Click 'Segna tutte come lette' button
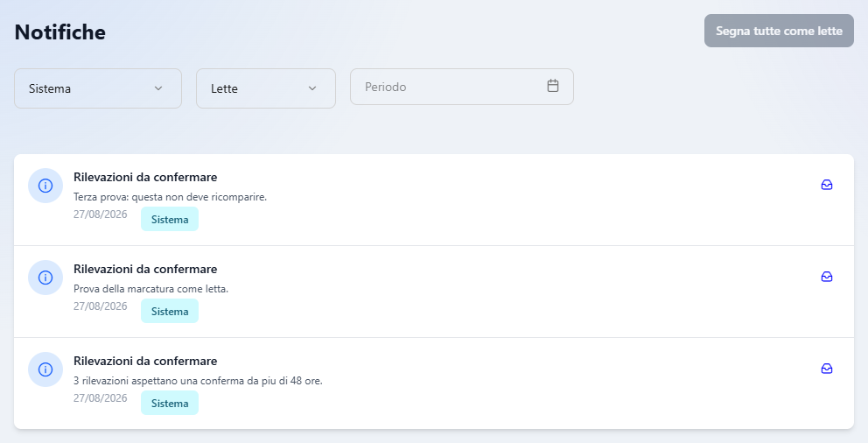868x443 pixels. tap(779, 31)
